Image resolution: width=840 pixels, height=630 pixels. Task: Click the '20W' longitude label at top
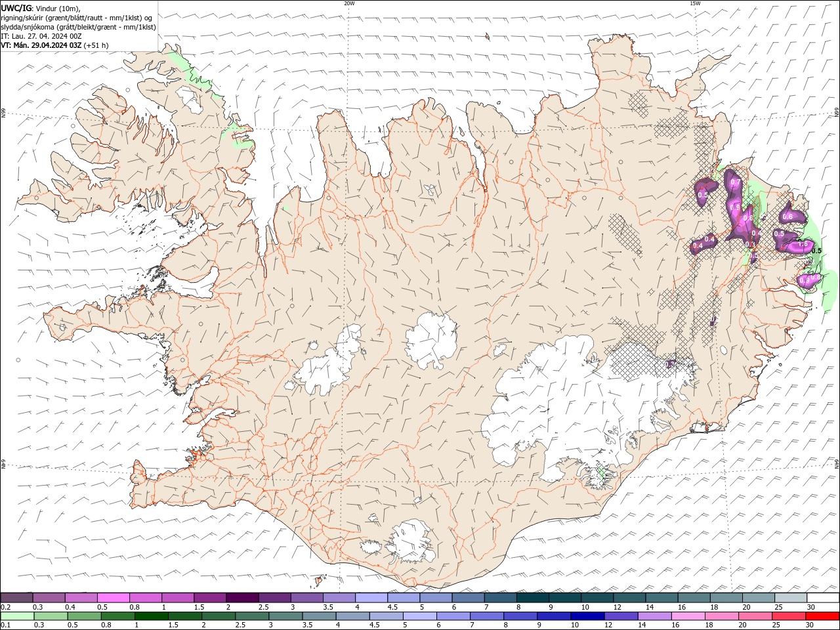point(349,3)
